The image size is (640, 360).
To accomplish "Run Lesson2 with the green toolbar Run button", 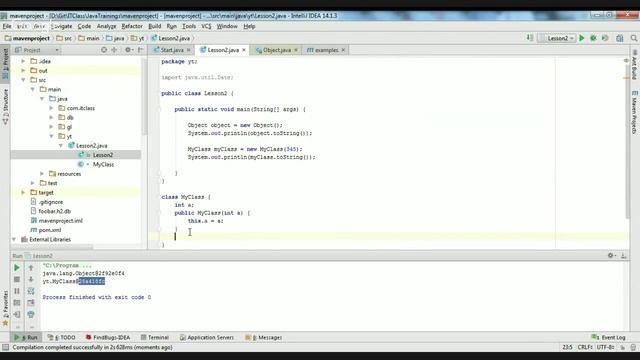I will [x=582, y=38].
